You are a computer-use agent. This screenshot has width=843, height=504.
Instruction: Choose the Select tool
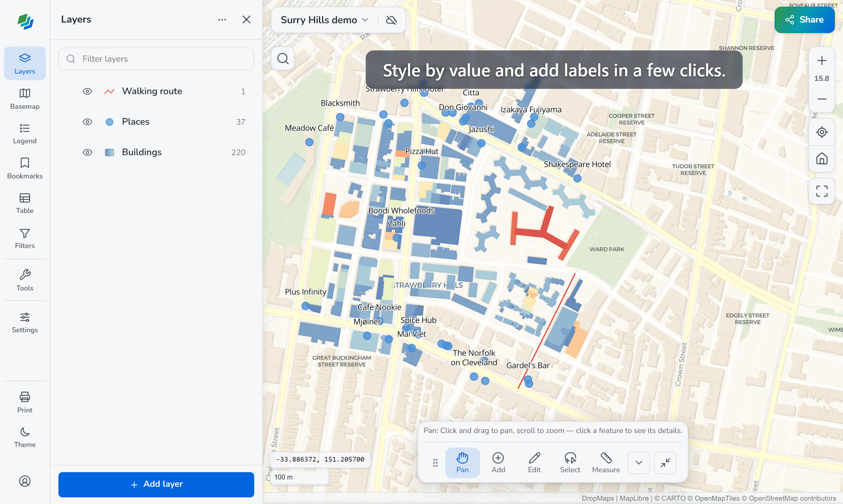[x=570, y=463]
